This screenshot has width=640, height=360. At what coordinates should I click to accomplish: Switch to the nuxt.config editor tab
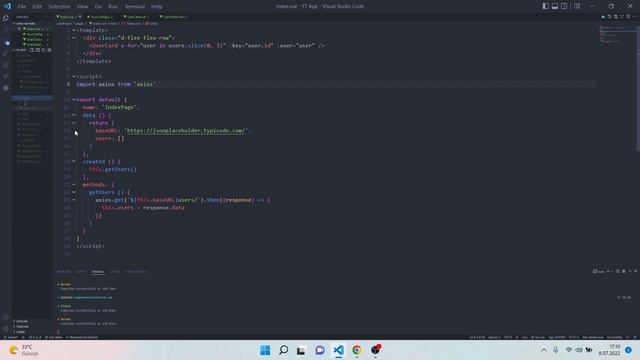pyautogui.click(x=101, y=17)
